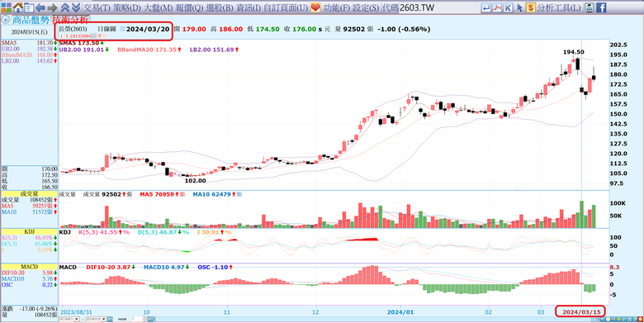Open the colorful grid main menu icon
The image size is (644, 323).
[x=6, y=7]
